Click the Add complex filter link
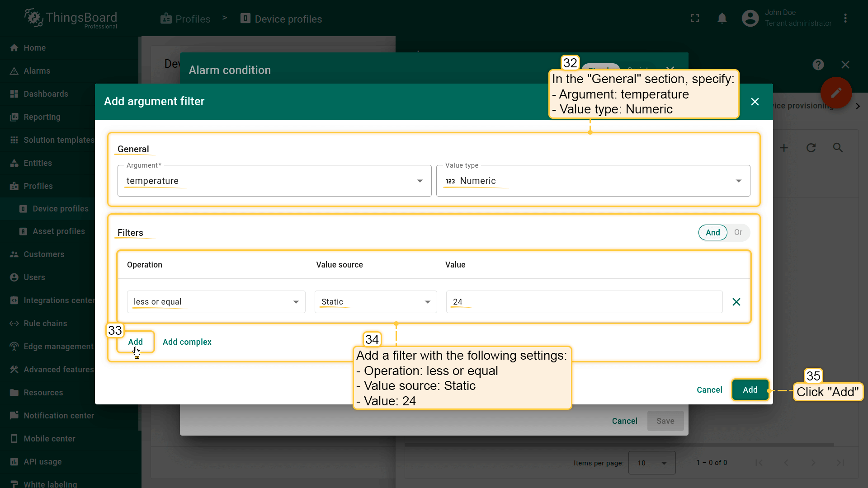Viewport: 868px width, 488px height. coord(187,342)
